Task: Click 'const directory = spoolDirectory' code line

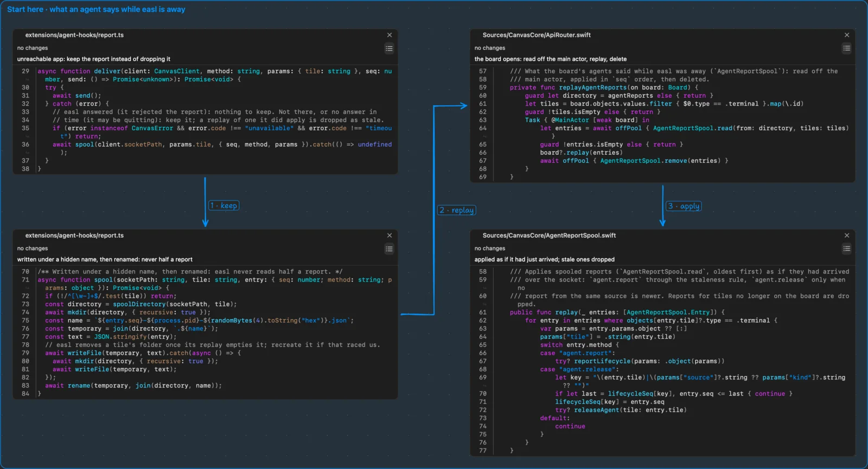Action: [141, 305]
